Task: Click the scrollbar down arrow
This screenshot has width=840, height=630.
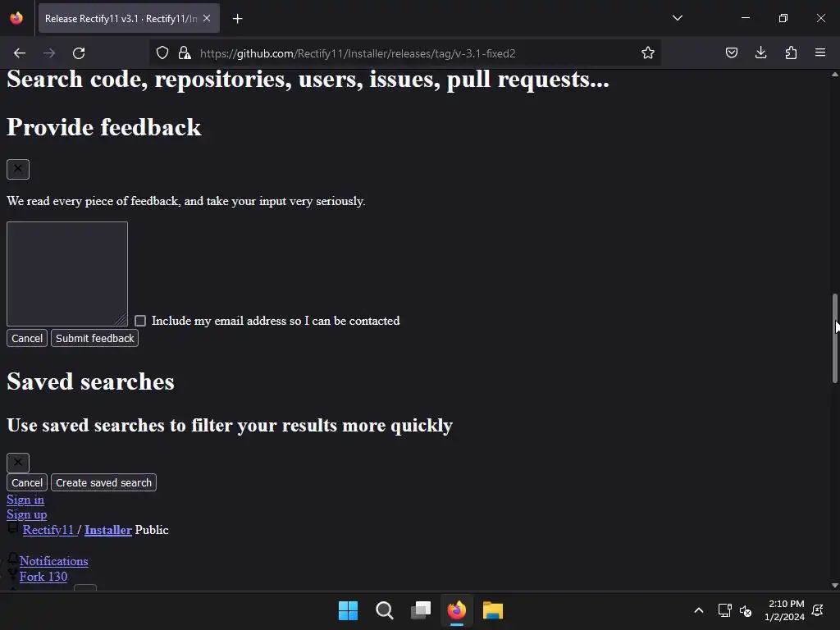Action: pos(834,585)
